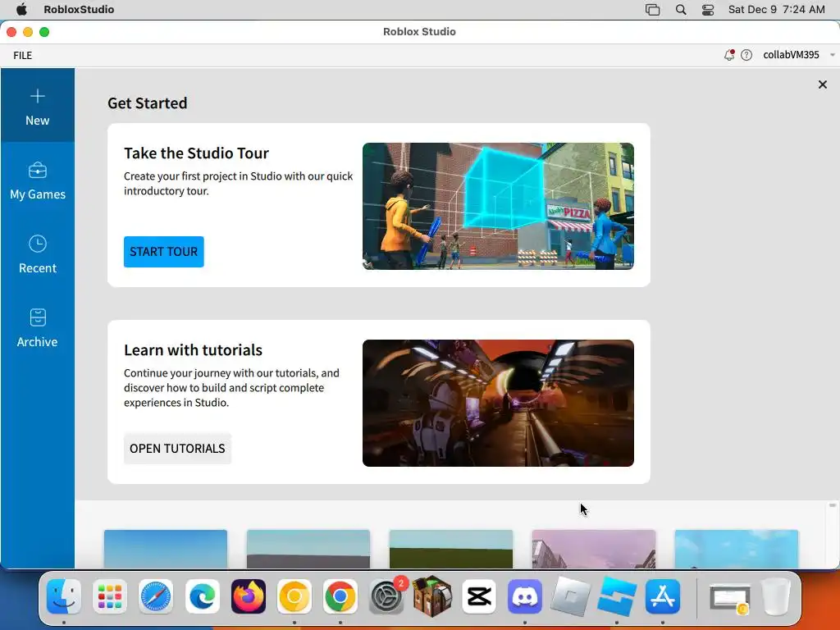Select the fourth template thumbnail with buildings

(x=594, y=549)
